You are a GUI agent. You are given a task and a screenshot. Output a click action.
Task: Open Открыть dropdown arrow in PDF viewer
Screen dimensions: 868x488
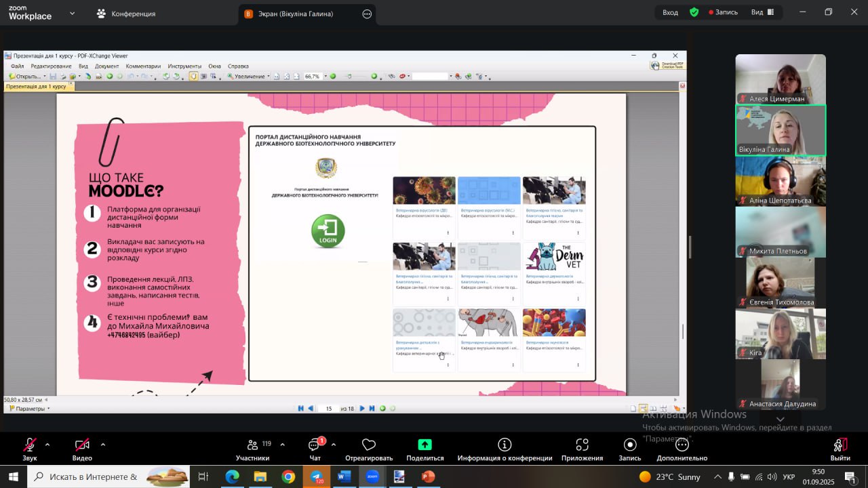45,77
